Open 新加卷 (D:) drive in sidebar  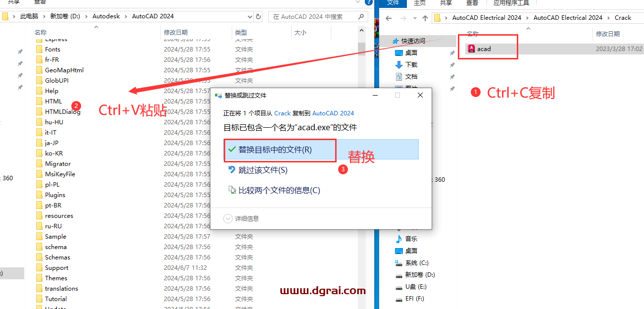[x=415, y=275]
